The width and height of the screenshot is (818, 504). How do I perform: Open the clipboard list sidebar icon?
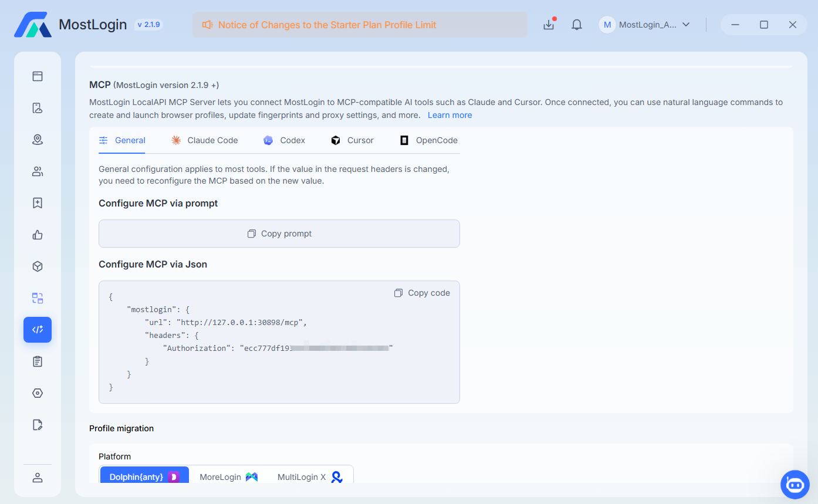38,361
